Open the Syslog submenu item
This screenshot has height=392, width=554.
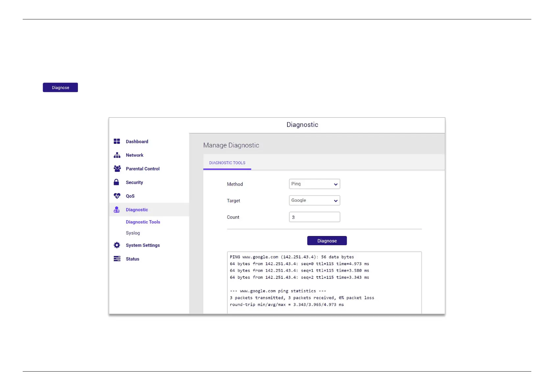[133, 233]
